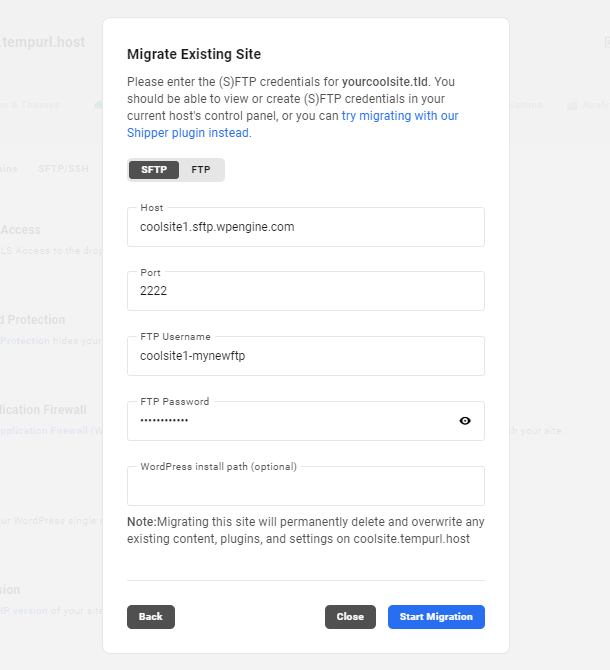Click the FTP Password field

pyautogui.click(x=290, y=421)
